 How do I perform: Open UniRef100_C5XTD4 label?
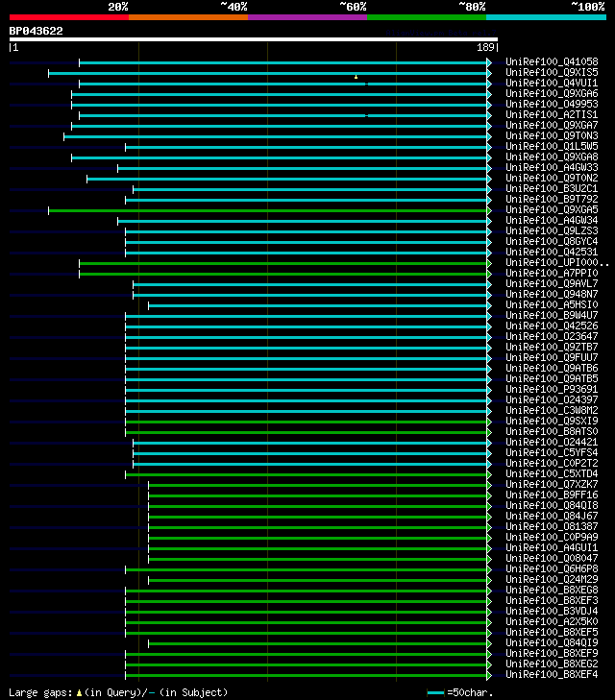[552, 474]
